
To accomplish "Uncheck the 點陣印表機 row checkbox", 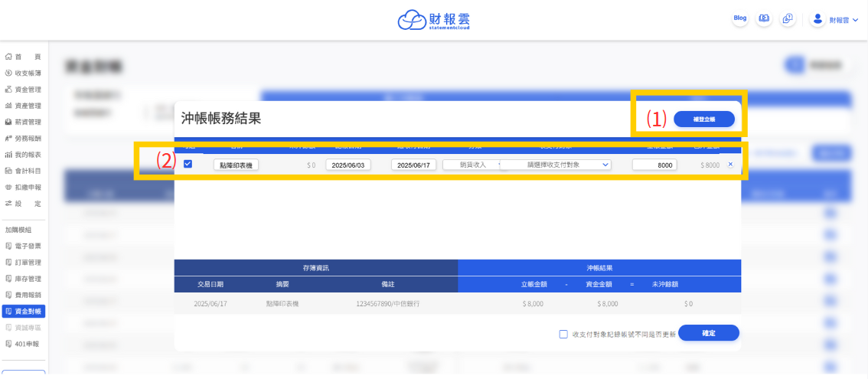I will point(188,164).
